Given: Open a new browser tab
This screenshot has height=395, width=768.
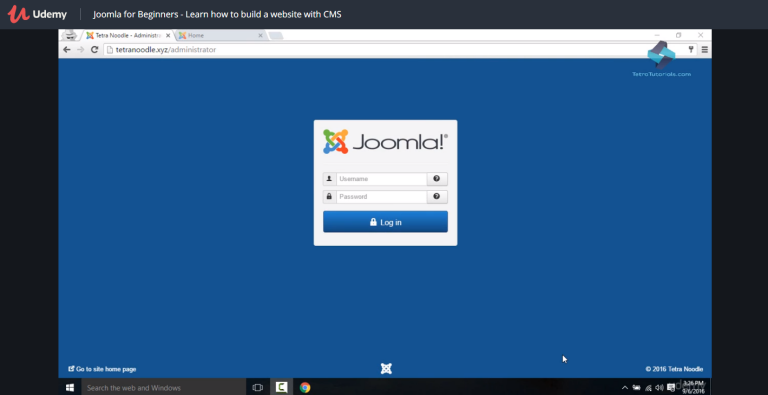Looking at the screenshot, I should (276, 35).
